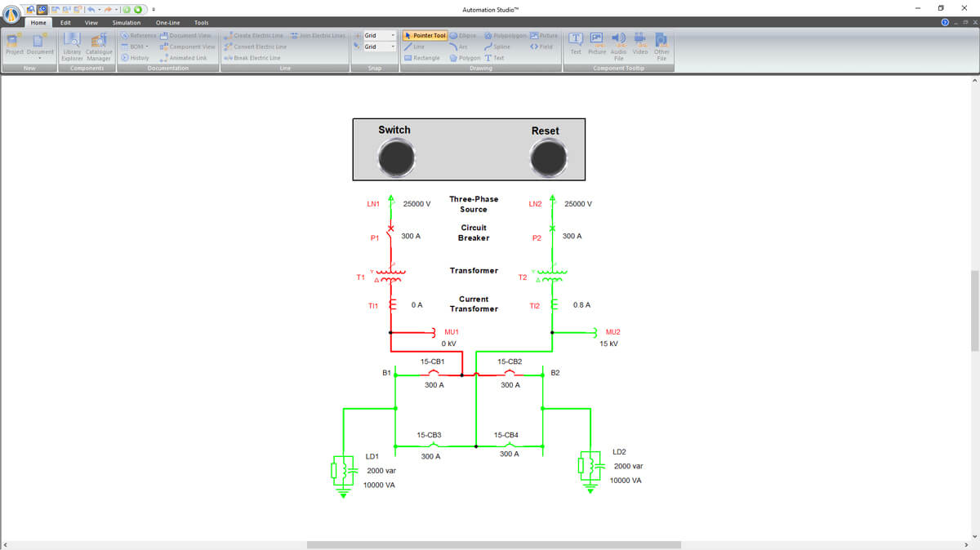The width and height of the screenshot is (980, 550).
Task: Open the Tools ribbon tab
Action: point(201,23)
